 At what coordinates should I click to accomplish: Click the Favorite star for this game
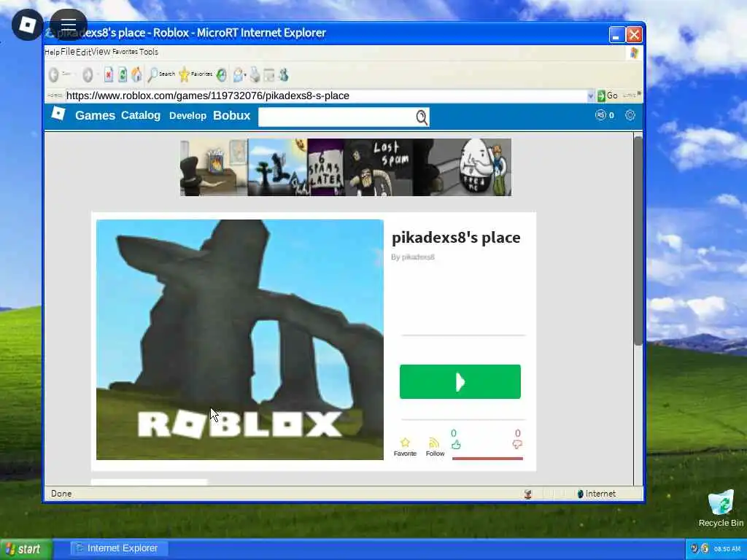point(405,443)
